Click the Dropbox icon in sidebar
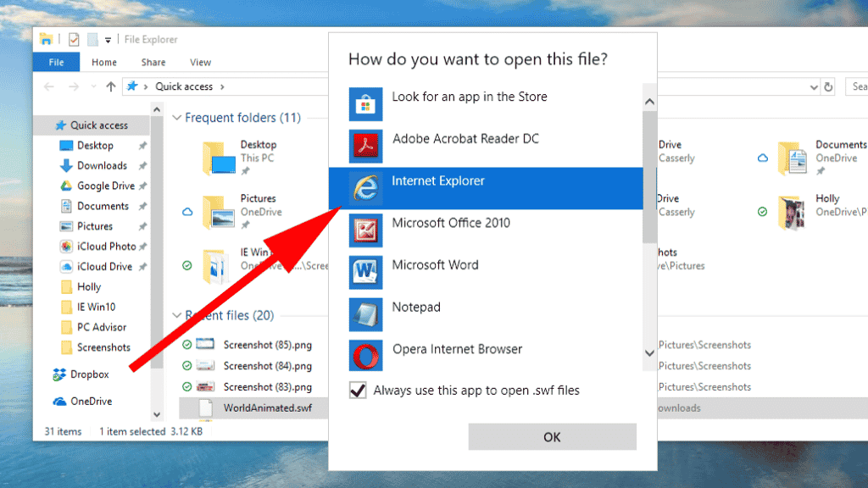 (58, 374)
